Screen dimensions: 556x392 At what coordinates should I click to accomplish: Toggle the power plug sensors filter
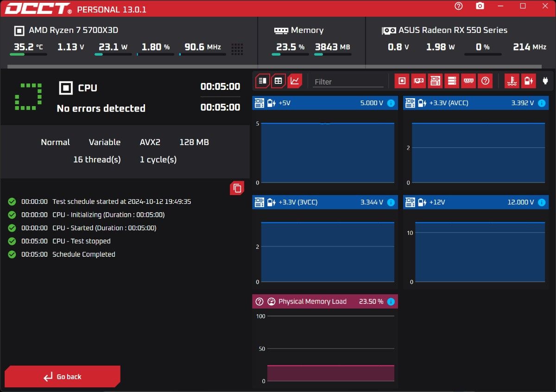pos(545,81)
